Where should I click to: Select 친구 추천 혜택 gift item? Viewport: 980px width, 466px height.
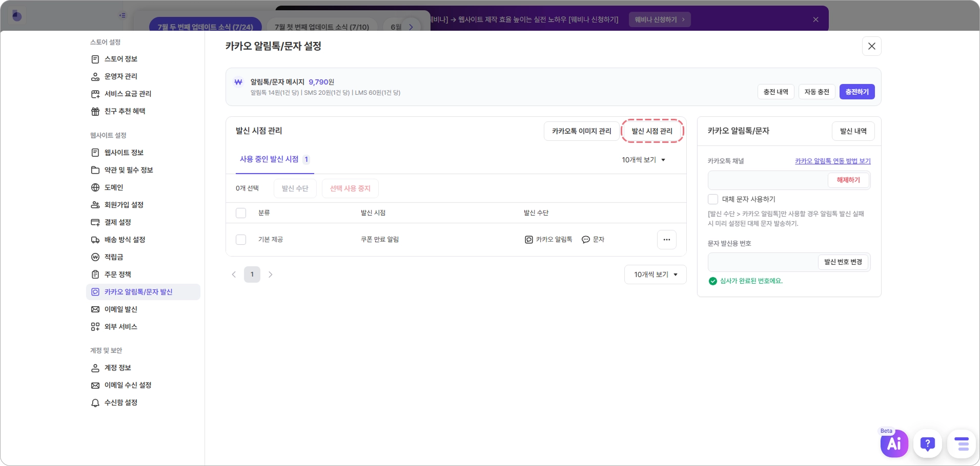(143, 111)
